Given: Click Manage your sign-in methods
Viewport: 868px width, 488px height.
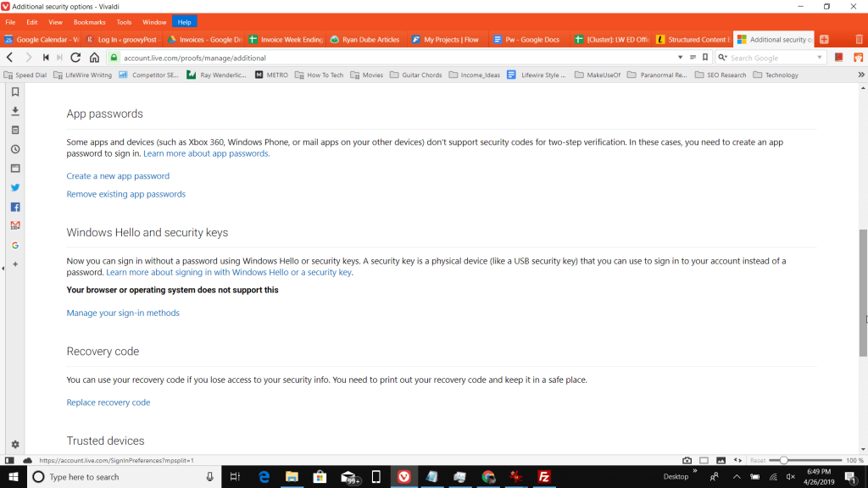Looking at the screenshot, I should click(123, 313).
